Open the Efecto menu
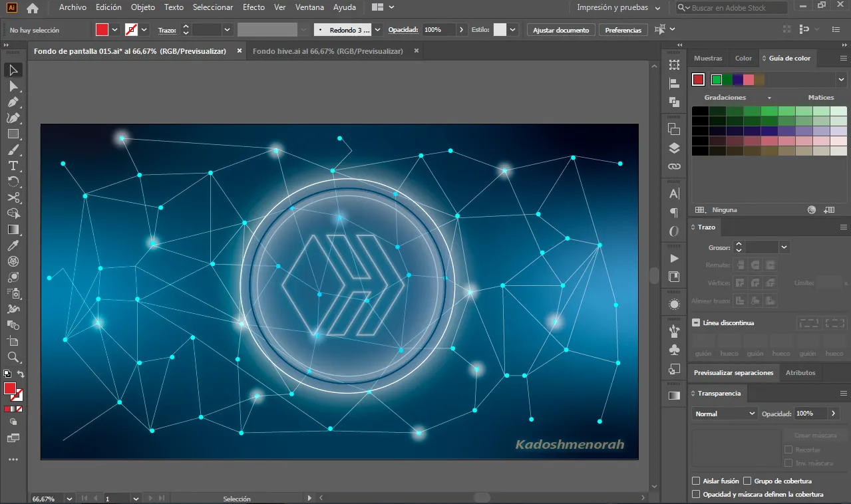Image resolution: width=851 pixels, height=504 pixels. 254,7
